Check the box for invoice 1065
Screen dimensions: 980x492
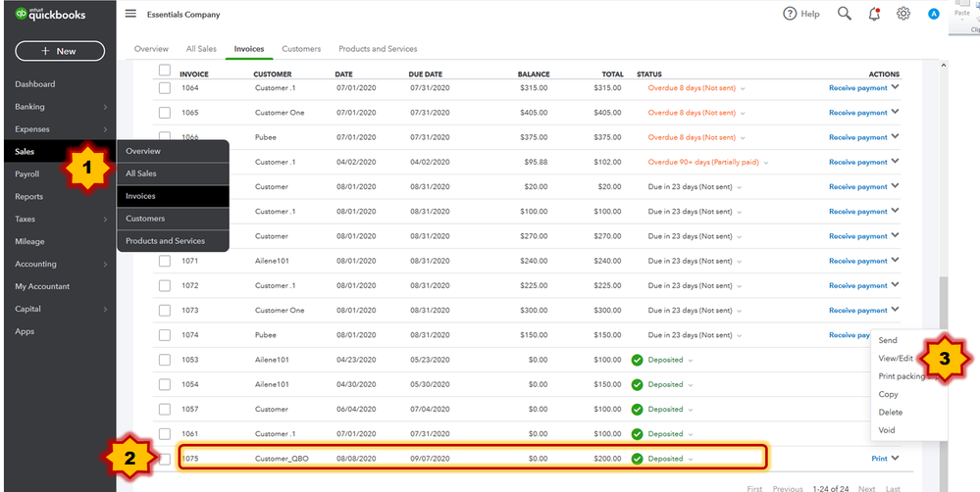[x=165, y=113]
